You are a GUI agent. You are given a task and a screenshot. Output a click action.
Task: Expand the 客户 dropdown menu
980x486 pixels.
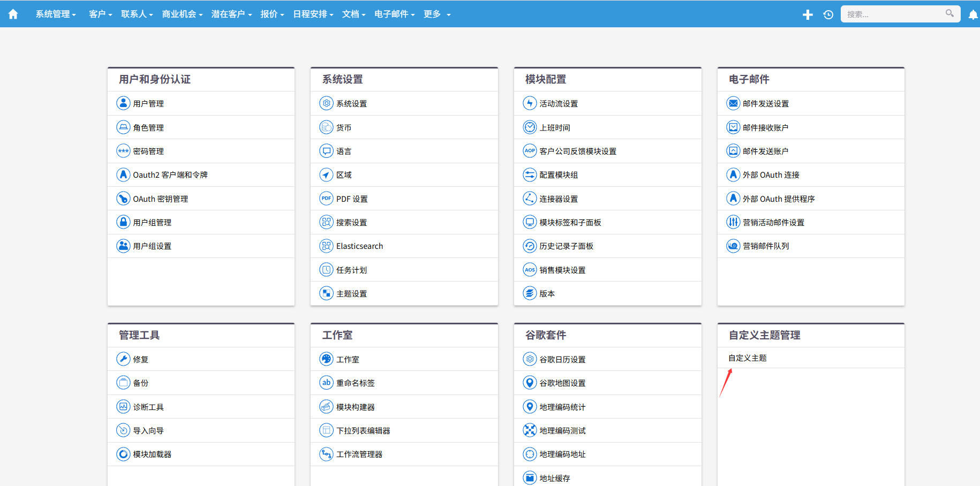(x=100, y=14)
